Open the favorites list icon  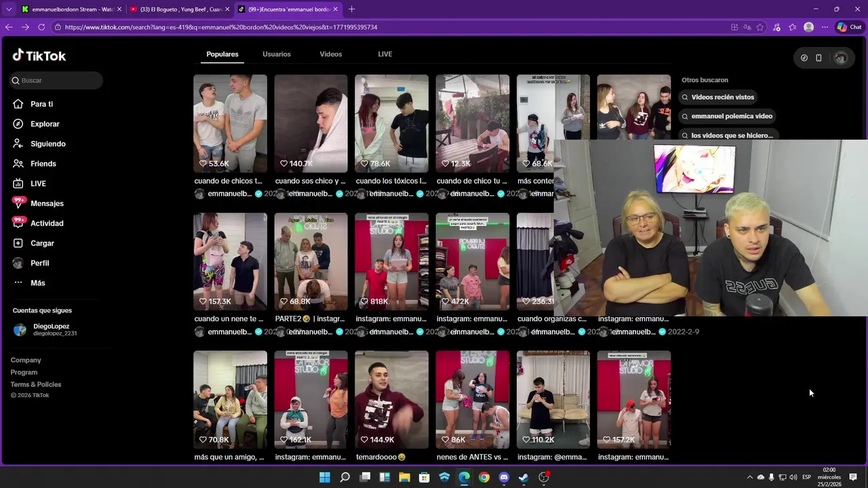click(x=793, y=27)
